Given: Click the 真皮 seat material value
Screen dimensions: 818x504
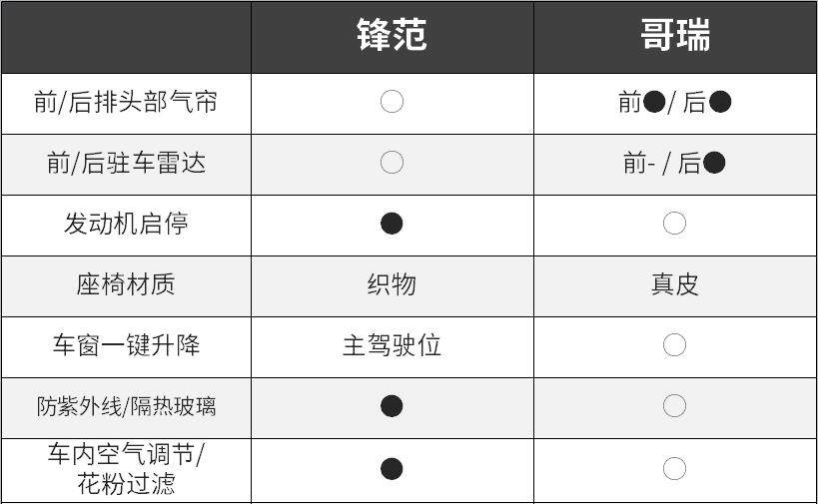Looking at the screenshot, I should (674, 284).
